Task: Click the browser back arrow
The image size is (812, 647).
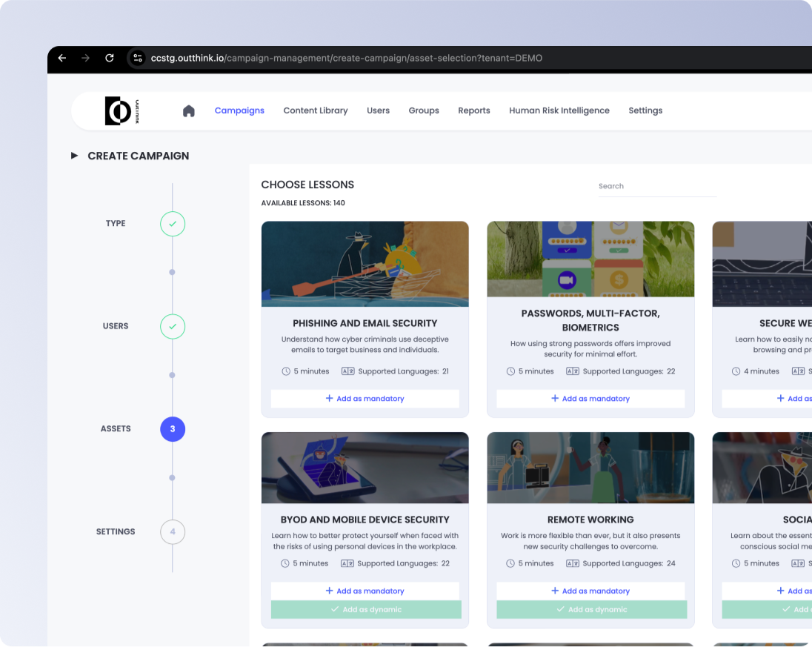Action: pos(62,58)
